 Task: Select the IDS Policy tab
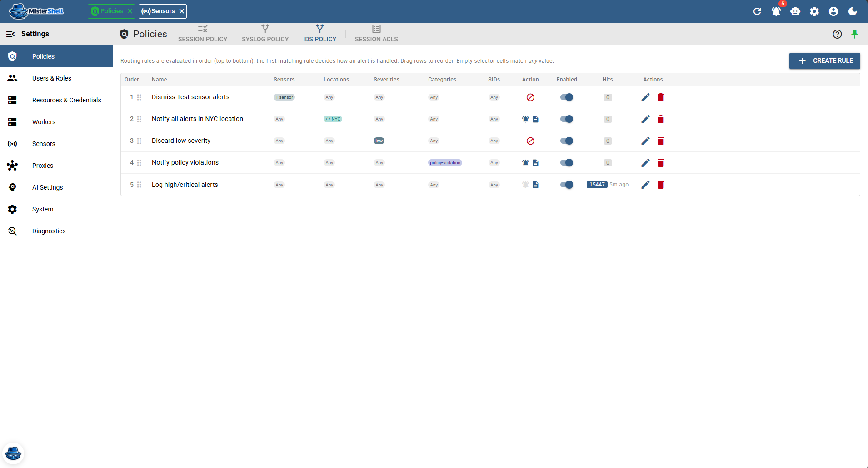pyautogui.click(x=320, y=34)
